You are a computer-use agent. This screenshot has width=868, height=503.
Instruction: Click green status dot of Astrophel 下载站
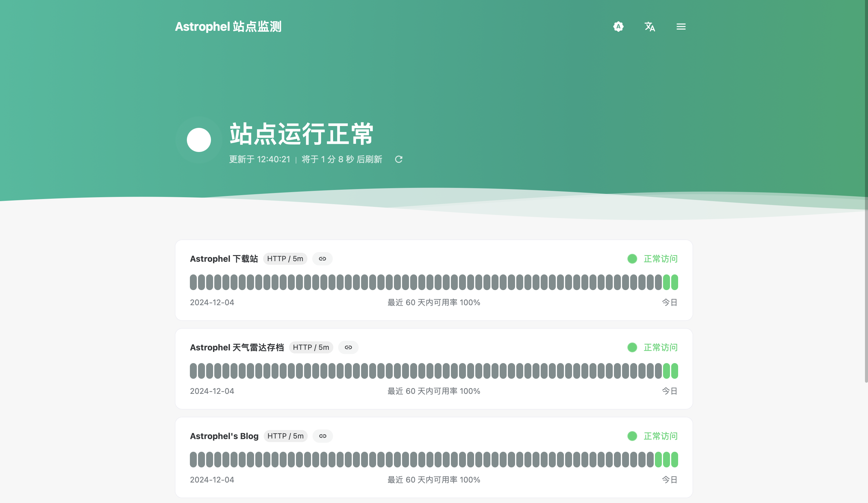[632, 259]
